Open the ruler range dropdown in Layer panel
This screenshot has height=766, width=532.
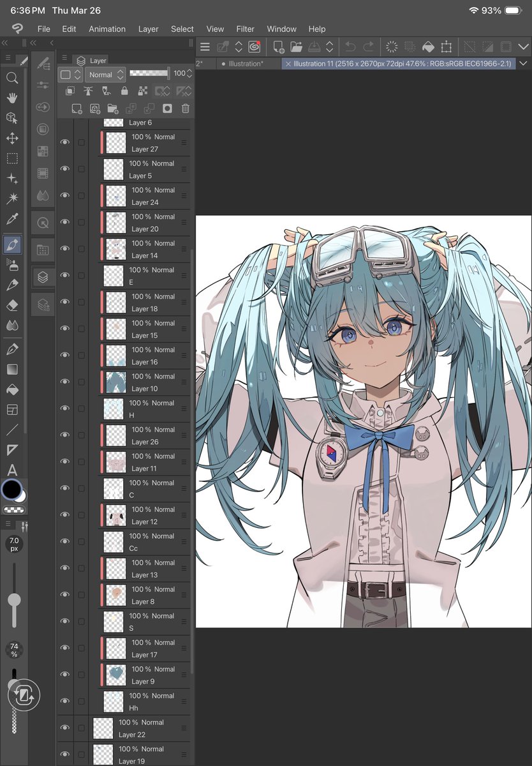[x=184, y=91]
